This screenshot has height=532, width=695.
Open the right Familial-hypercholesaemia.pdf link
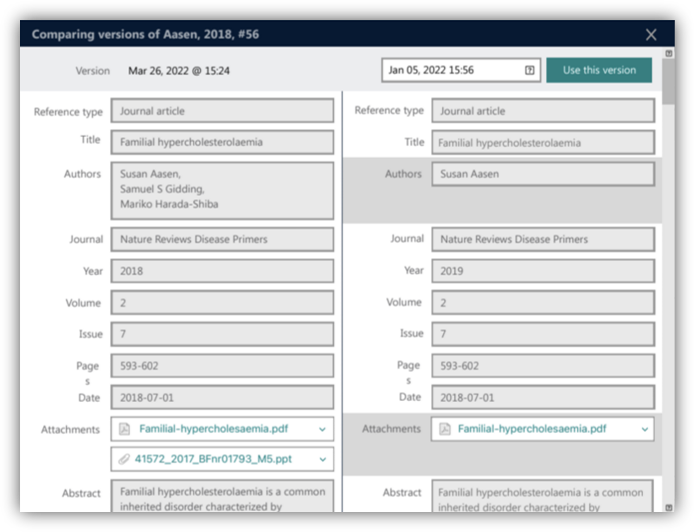point(532,429)
